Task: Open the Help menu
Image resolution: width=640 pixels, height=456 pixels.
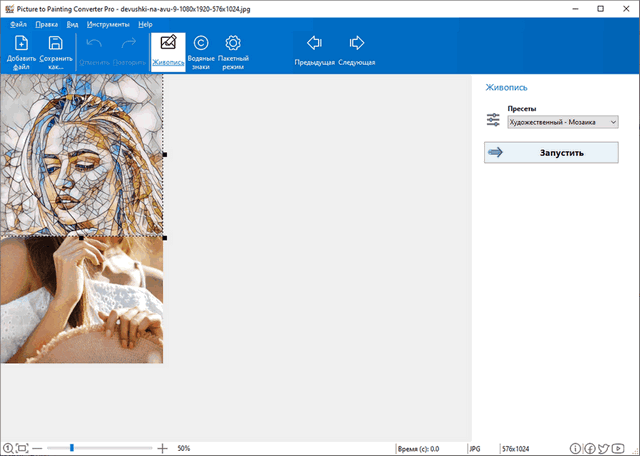Action: coord(146,22)
